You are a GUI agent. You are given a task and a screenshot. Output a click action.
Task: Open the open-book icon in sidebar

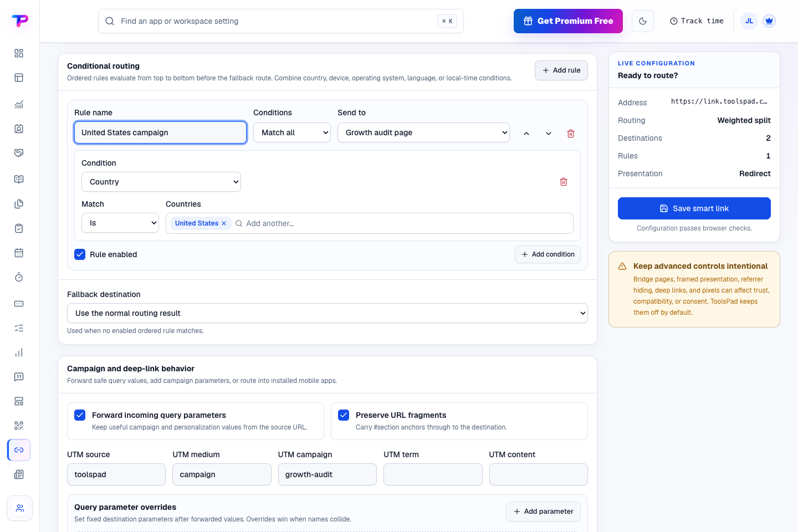19,180
